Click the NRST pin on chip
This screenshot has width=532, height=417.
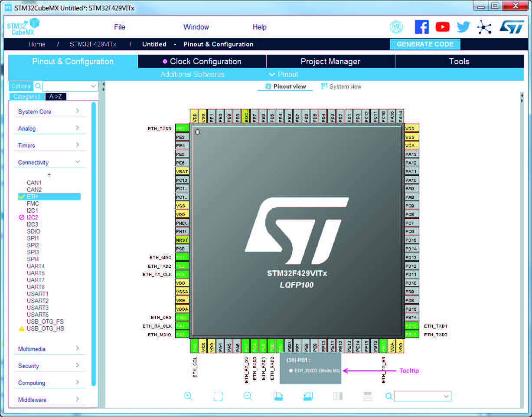pyautogui.click(x=182, y=240)
